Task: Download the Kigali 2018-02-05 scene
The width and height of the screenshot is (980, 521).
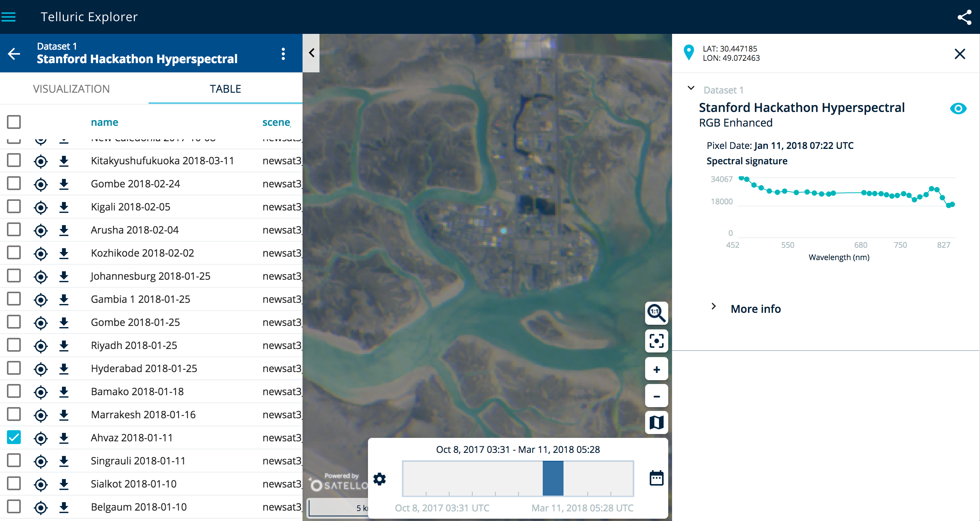Action: point(64,207)
